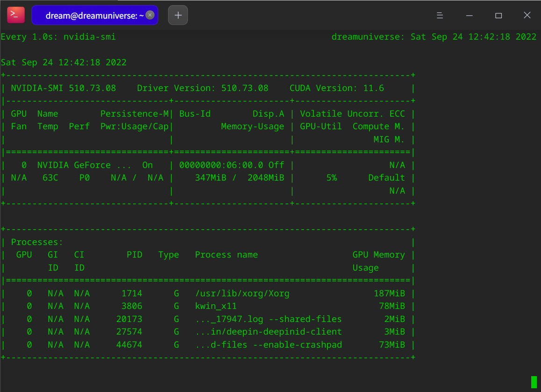The height and width of the screenshot is (392, 541).
Task: Close the dream@dreamuniverse tab
Action: [150, 15]
